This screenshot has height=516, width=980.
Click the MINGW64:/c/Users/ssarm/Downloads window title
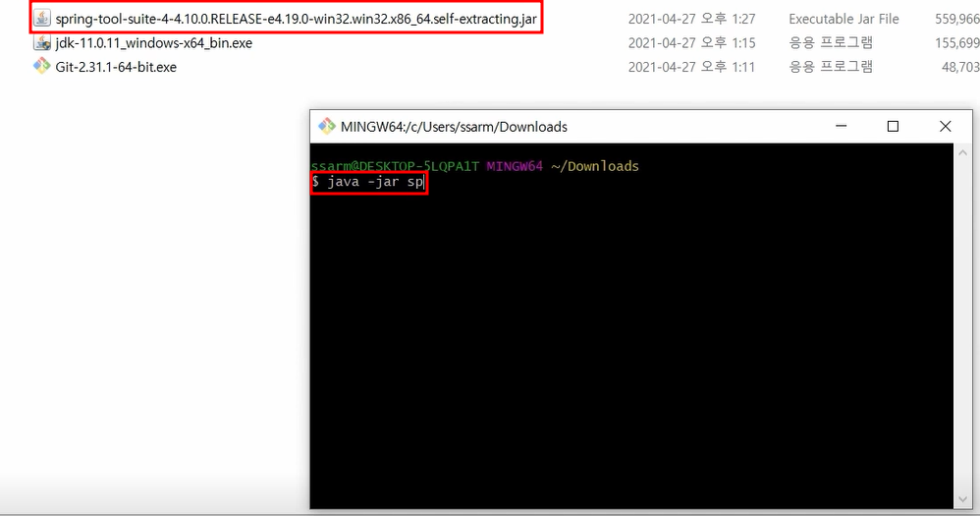[454, 127]
